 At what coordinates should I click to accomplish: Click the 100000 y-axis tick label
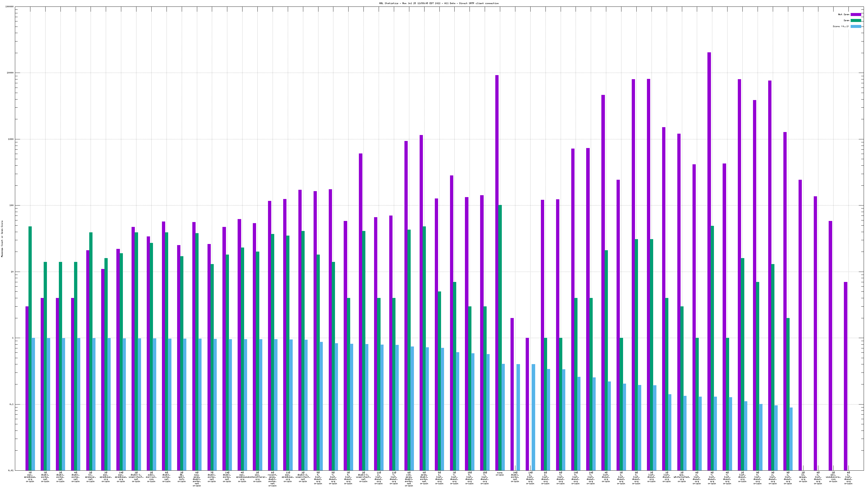pyautogui.click(x=9, y=7)
